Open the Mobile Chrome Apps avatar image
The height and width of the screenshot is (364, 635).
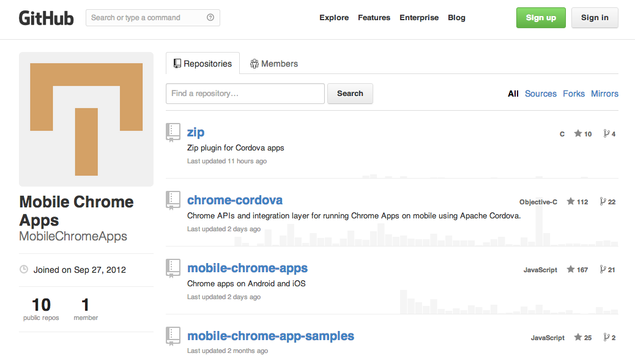(x=86, y=119)
